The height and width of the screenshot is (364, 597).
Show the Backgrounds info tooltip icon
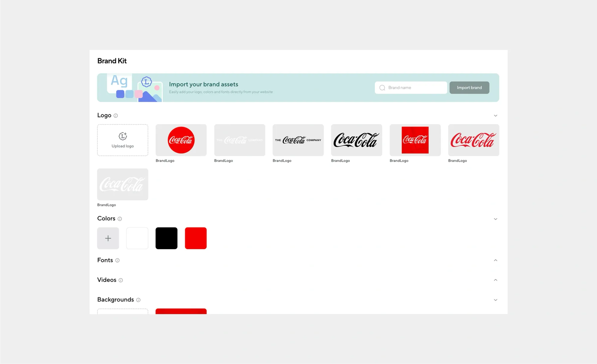point(138,300)
